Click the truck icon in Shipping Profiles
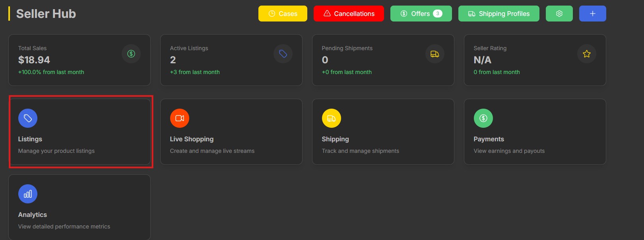Screen dimensions: 644x240 [x=472, y=14]
